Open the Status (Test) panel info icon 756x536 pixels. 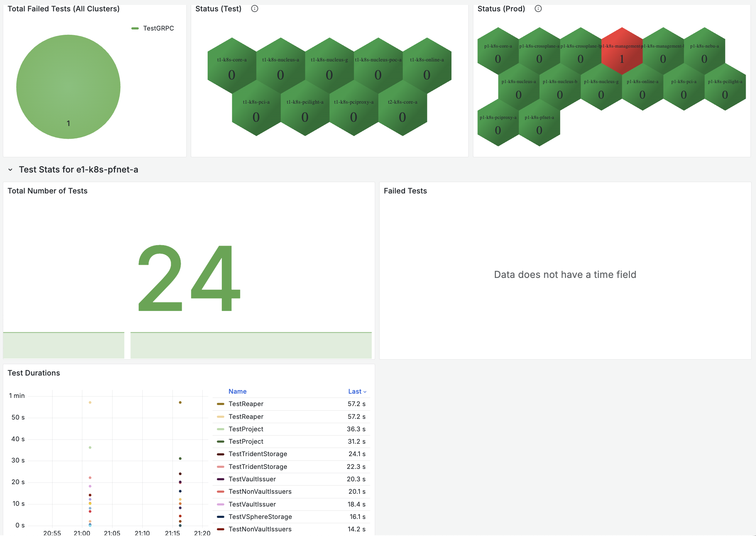(254, 9)
